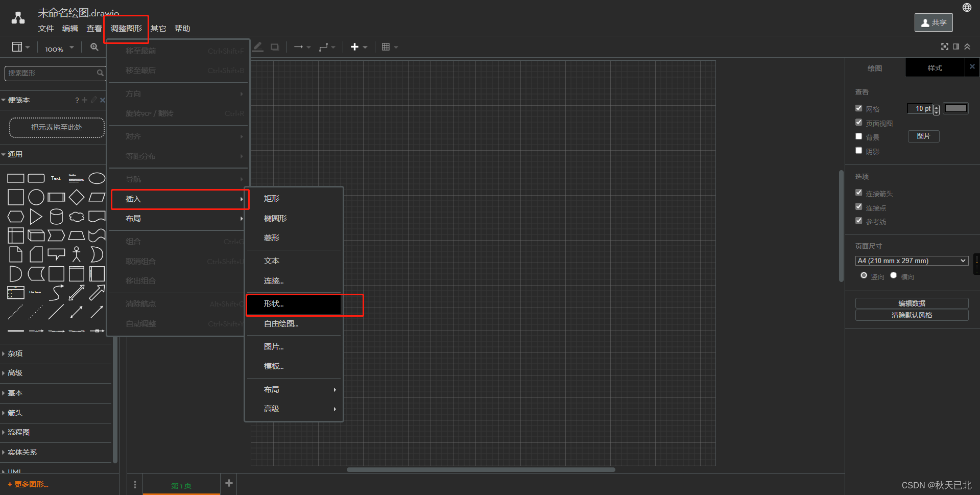This screenshot has height=495, width=980.
Task: Click the insert plus toolbar icon
Action: (x=358, y=47)
